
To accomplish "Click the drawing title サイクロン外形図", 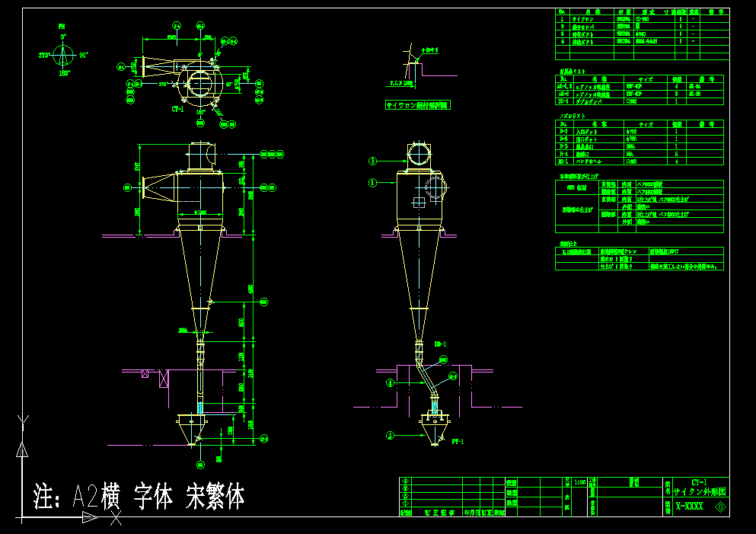I will click(700, 491).
